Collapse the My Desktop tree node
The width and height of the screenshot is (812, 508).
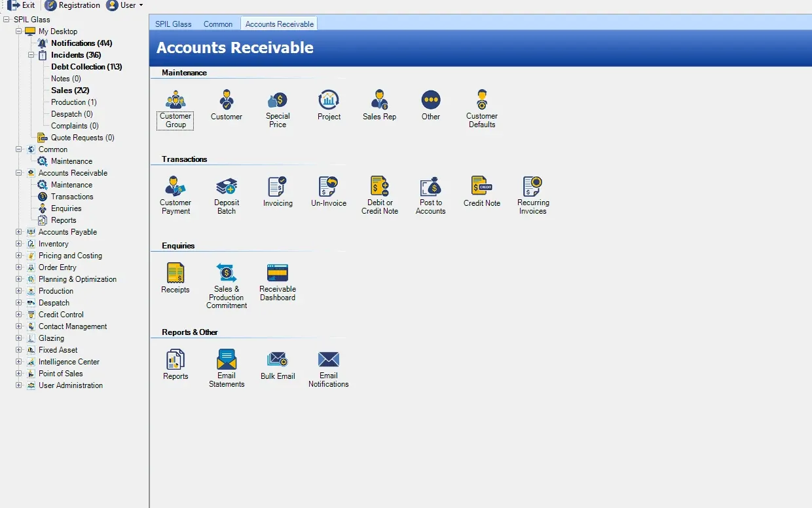[x=18, y=31]
